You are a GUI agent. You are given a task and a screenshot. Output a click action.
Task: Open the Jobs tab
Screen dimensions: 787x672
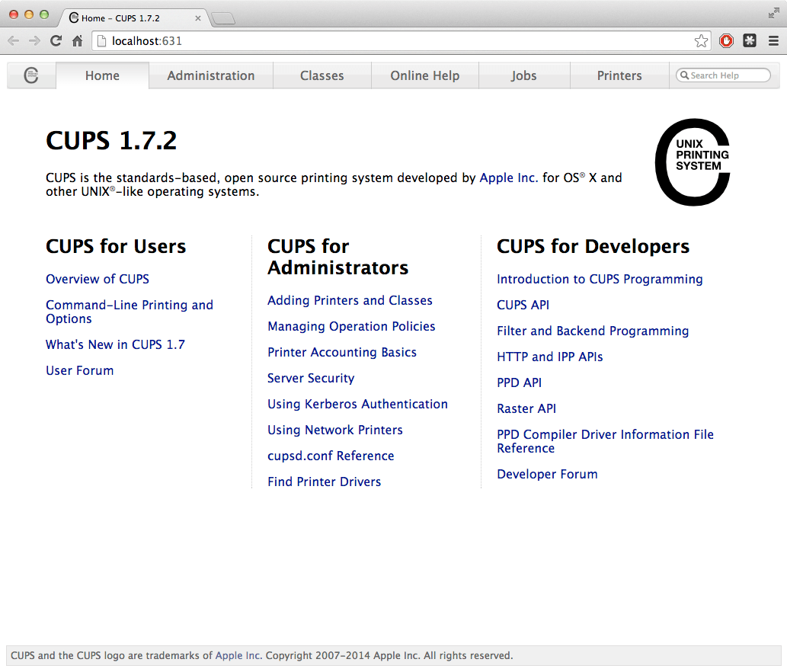pos(524,75)
